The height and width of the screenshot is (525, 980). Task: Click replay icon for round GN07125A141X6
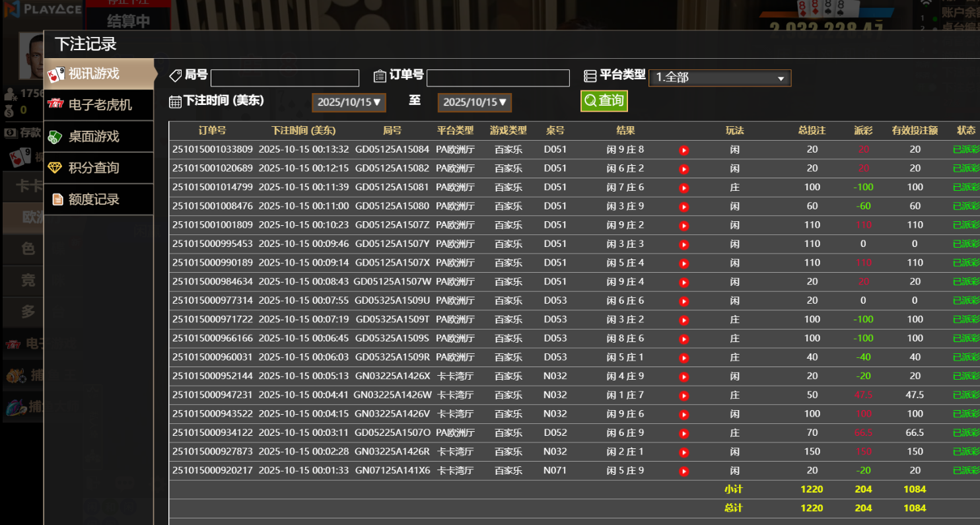click(684, 472)
